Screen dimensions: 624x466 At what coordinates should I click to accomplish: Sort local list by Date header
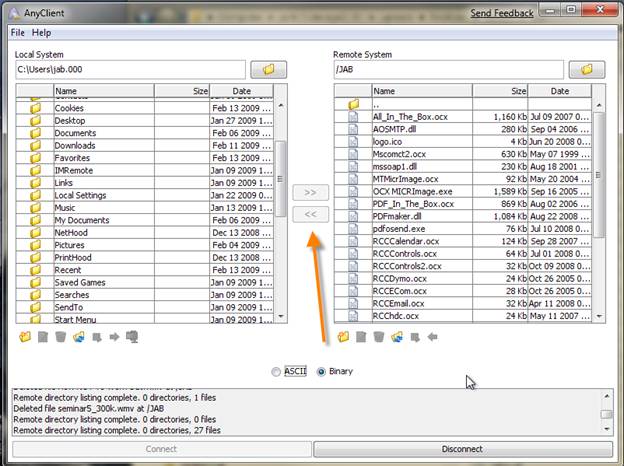(242, 91)
